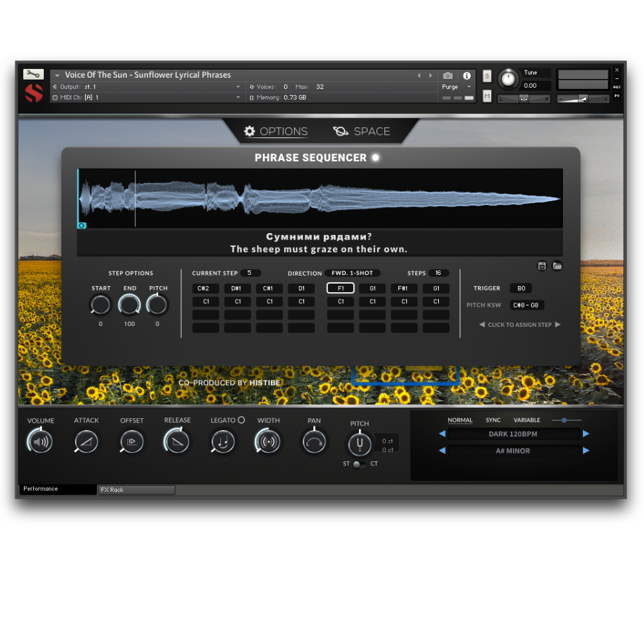Adjust the header output volume slider
The width and height of the screenshot is (644, 644).
click(x=583, y=99)
